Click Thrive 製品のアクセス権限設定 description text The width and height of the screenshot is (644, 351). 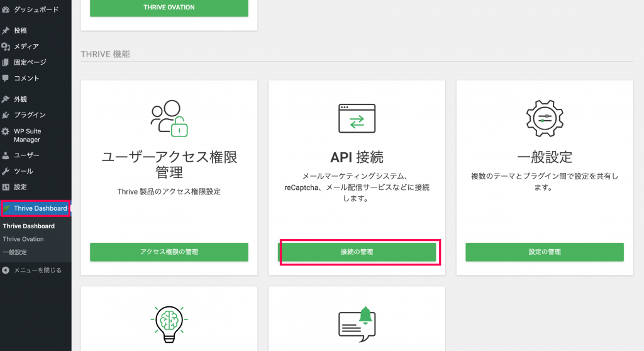pyautogui.click(x=169, y=191)
